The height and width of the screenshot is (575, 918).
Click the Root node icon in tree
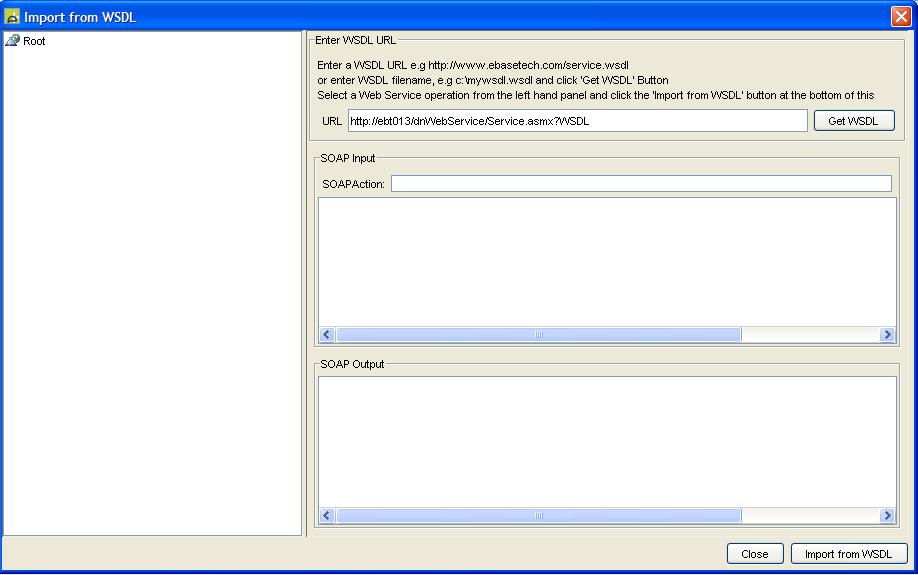[x=13, y=41]
